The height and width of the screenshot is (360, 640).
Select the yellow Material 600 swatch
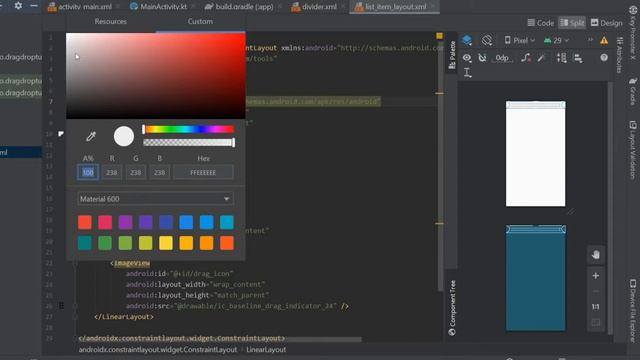tap(166, 243)
